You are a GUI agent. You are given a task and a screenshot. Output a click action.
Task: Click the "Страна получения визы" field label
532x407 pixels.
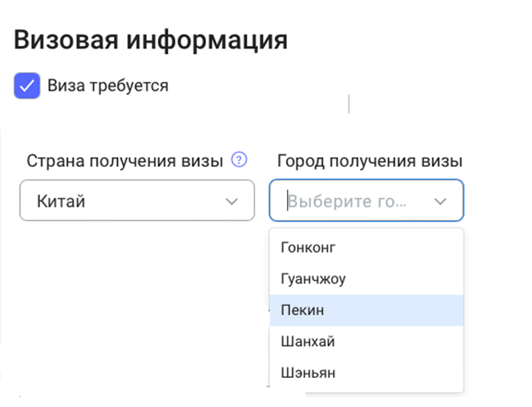tap(125, 161)
